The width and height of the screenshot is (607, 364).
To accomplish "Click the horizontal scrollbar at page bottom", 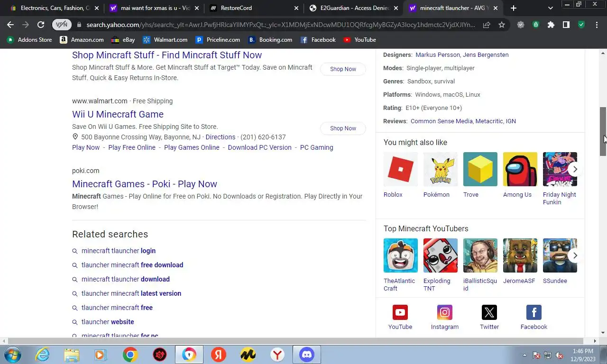I will [x=296, y=341].
